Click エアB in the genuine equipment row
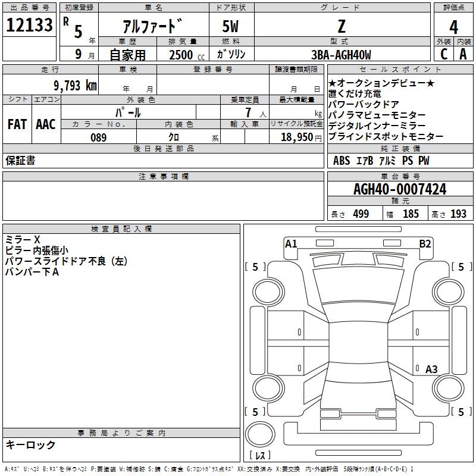Image resolution: width=476 pixels, height=476 pixels. pos(365,161)
